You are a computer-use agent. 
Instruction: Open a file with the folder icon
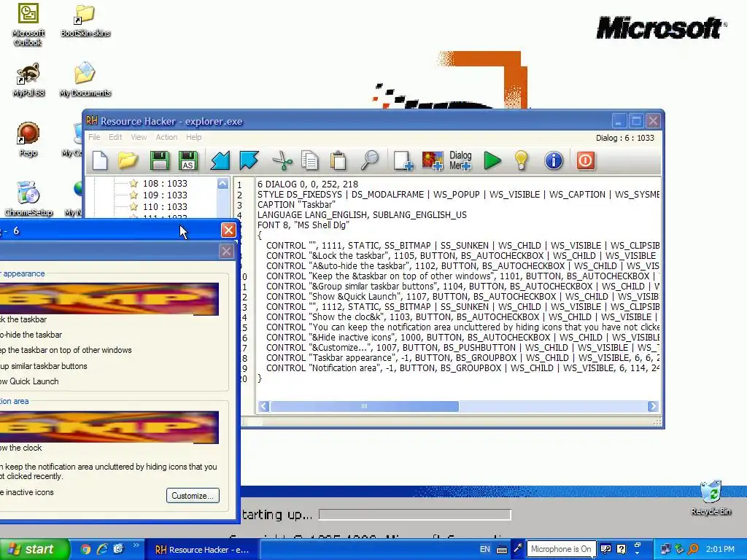[x=128, y=160]
